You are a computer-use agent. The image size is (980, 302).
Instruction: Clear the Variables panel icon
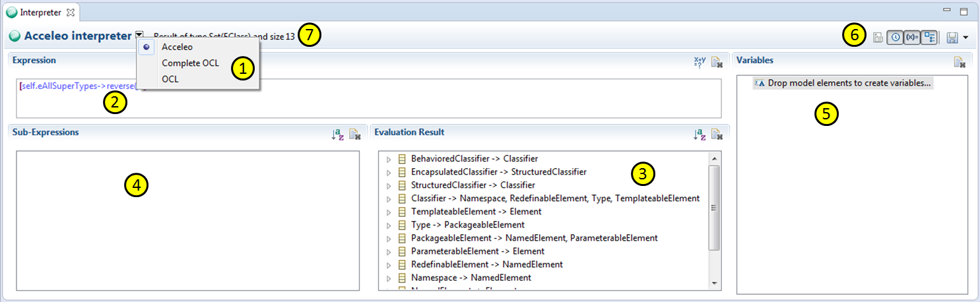(x=960, y=62)
